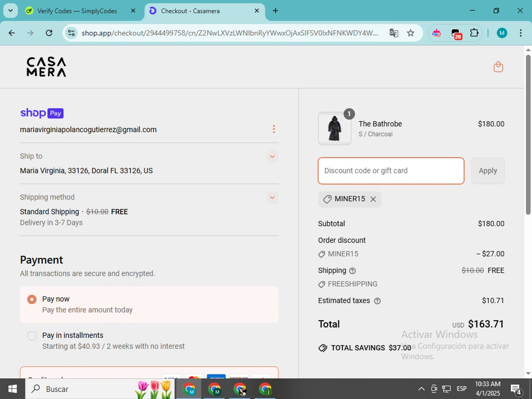Select Pay in installments radio option

click(x=32, y=336)
